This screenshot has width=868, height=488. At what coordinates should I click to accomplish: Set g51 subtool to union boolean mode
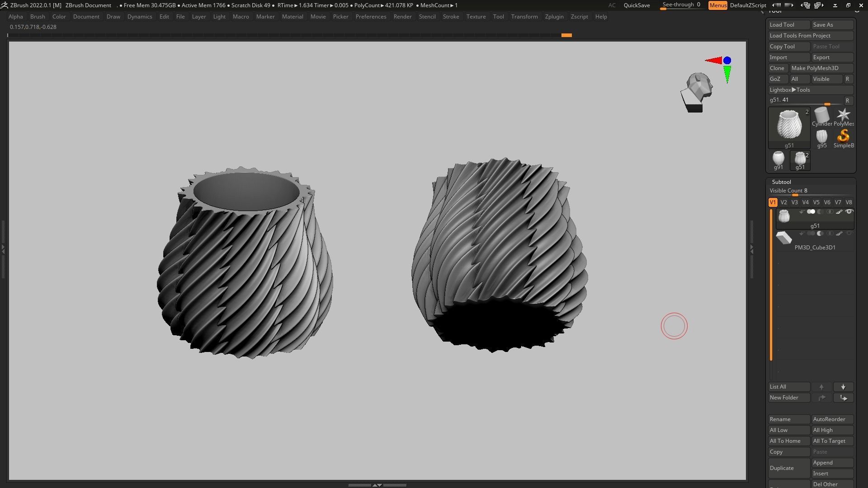coord(811,212)
